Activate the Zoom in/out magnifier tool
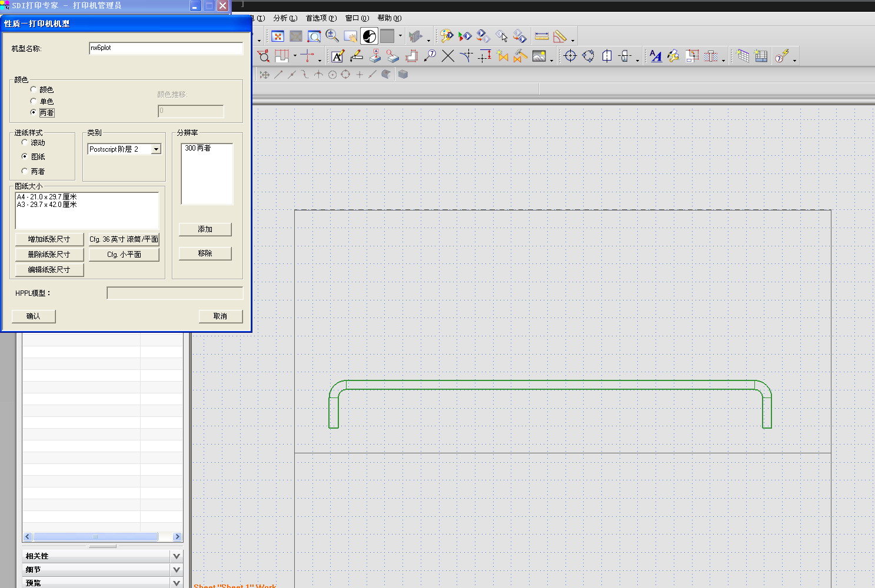Image resolution: width=875 pixels, height=588 pixels. coord(332,36)
